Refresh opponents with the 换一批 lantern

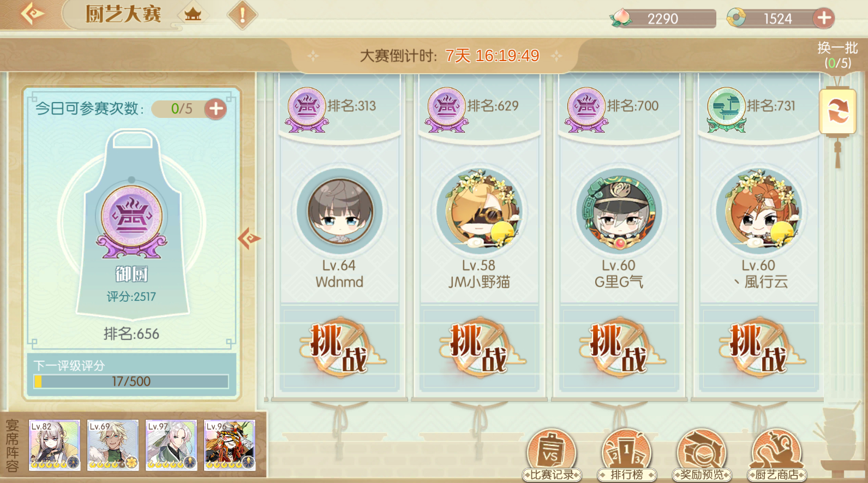point(837,112)
